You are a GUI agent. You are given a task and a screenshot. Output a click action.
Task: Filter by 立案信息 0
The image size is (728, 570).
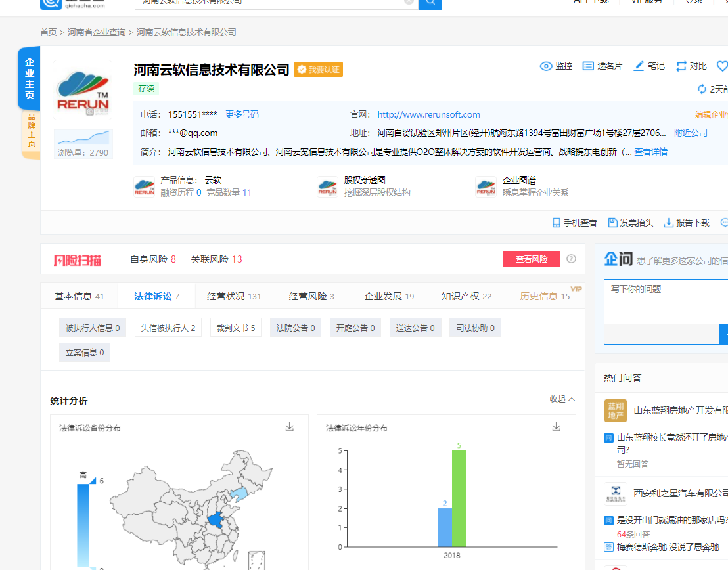[85, 353]
